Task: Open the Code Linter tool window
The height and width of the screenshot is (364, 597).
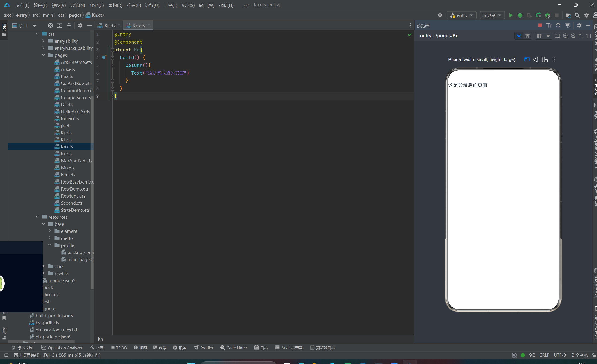Action: click(233, 348)
